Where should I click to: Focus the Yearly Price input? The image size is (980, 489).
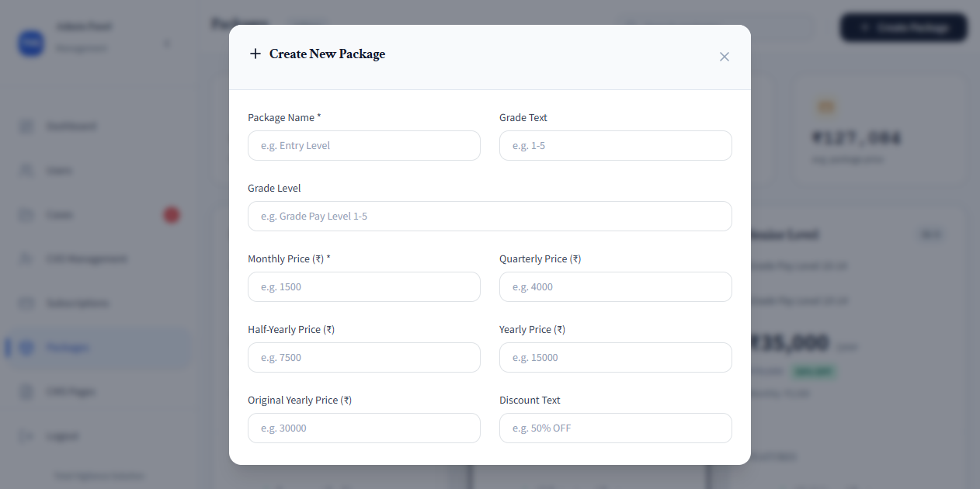click(616, 358)
